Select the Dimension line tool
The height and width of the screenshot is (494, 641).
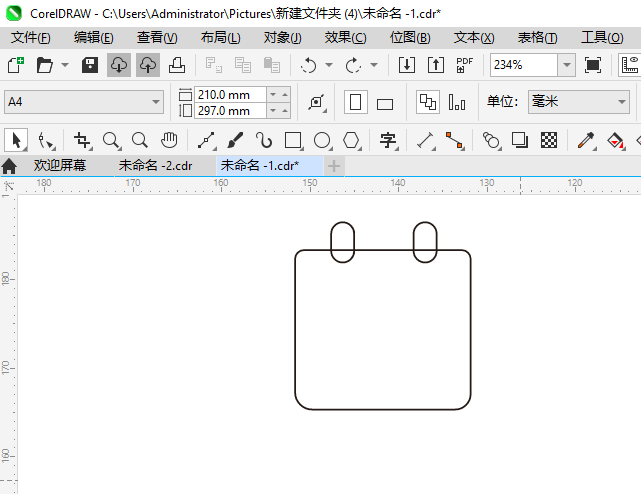click(426, 141)
